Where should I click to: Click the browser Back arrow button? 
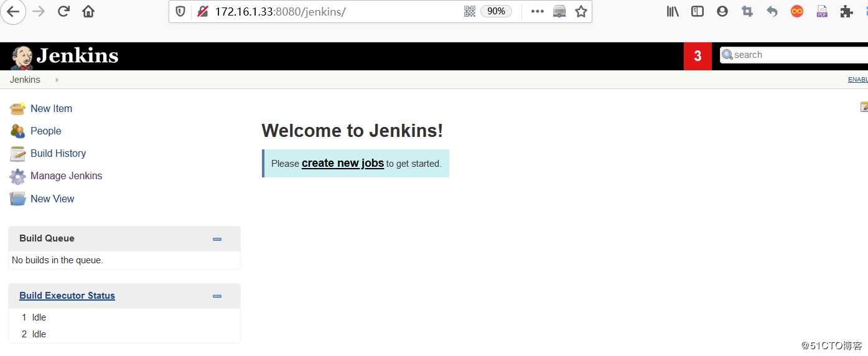pos(12,11)
